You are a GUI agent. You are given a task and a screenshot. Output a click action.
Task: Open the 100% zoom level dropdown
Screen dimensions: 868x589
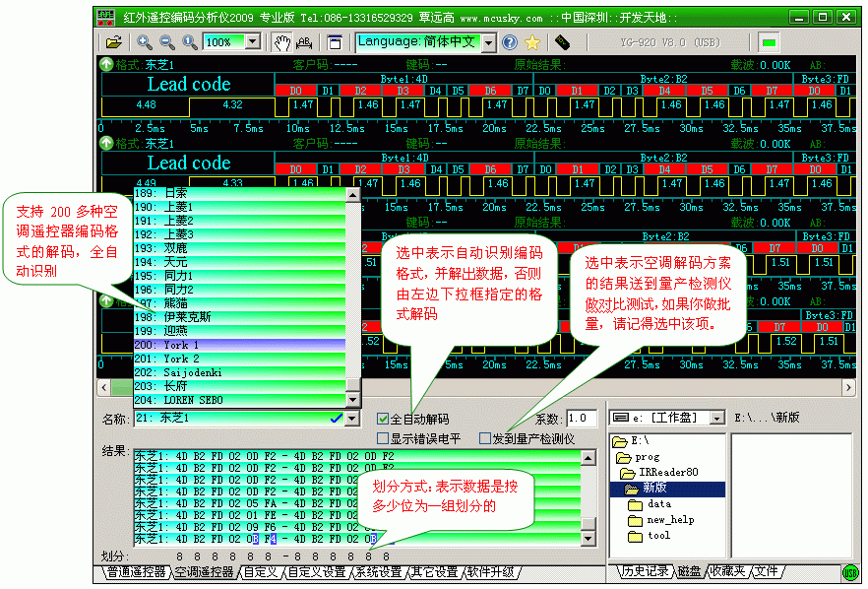point(252,42)
